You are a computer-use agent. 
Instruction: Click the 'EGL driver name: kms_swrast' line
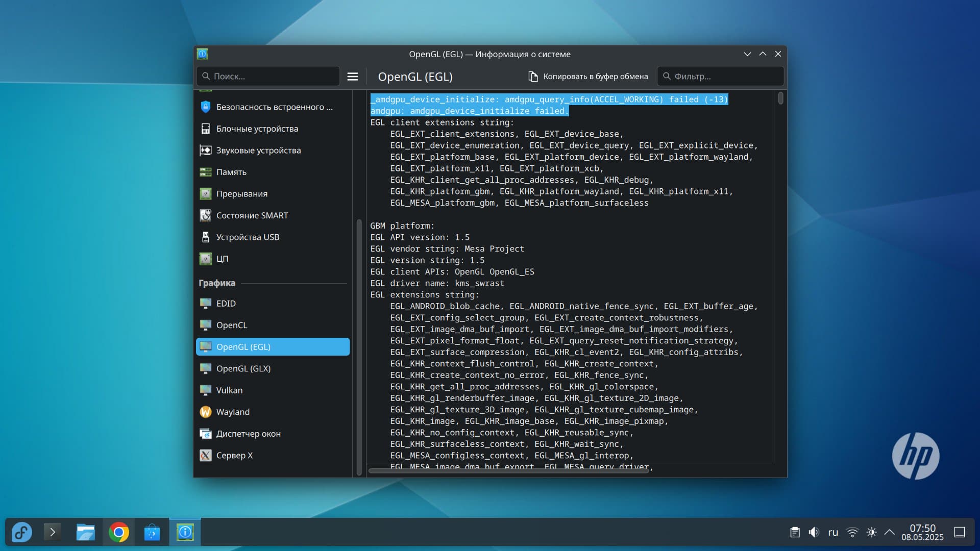pos(437,283)
